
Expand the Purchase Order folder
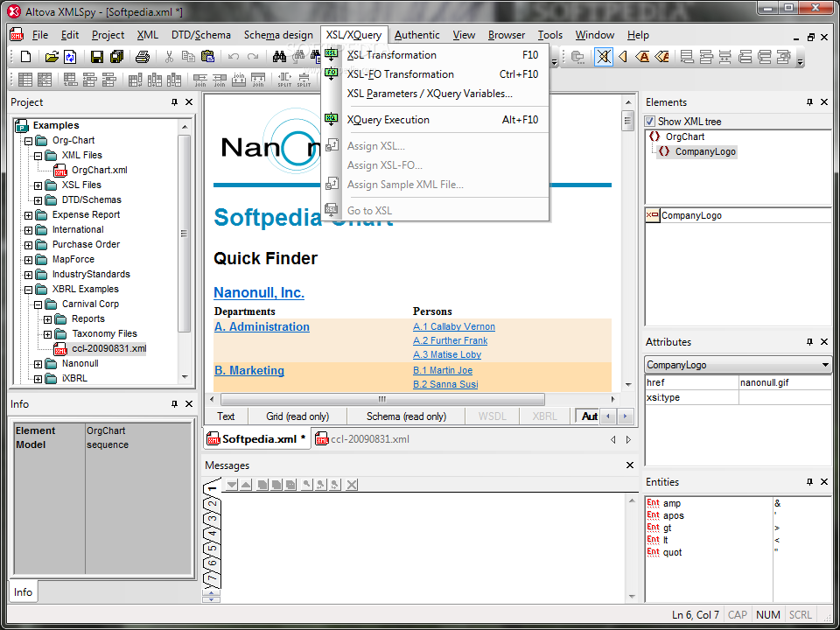pyautogui.click(x=28, y=245)
